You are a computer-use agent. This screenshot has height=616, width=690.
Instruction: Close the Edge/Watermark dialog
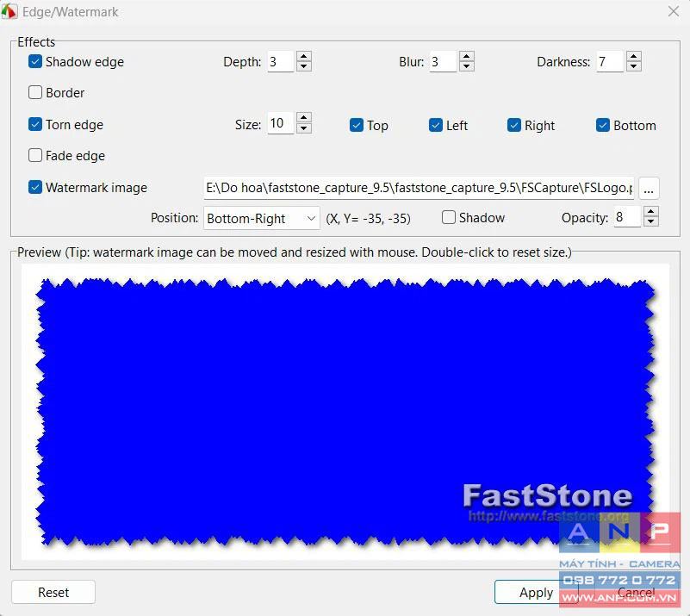(674, 11)
